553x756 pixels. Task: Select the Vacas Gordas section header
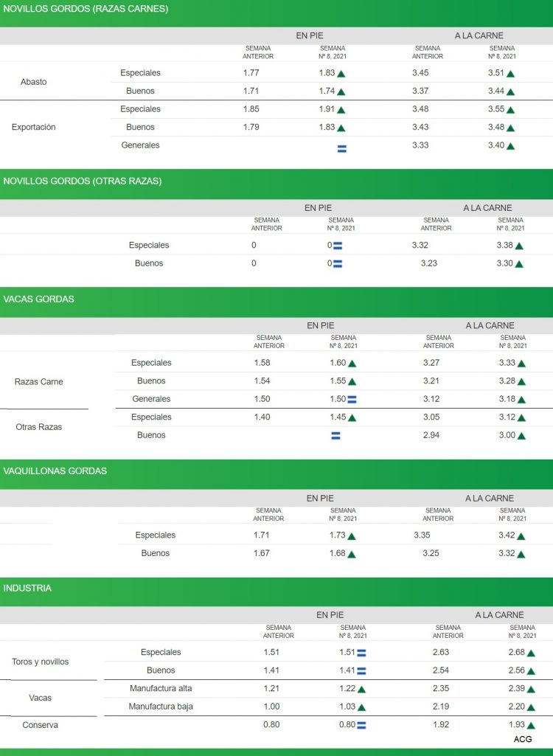tap(38, 299)
